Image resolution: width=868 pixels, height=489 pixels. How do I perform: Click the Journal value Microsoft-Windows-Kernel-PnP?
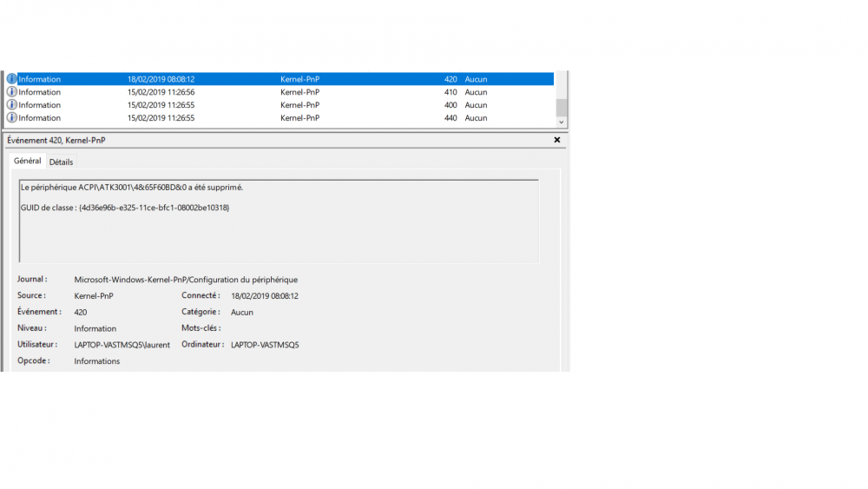[x=186, y=280]
